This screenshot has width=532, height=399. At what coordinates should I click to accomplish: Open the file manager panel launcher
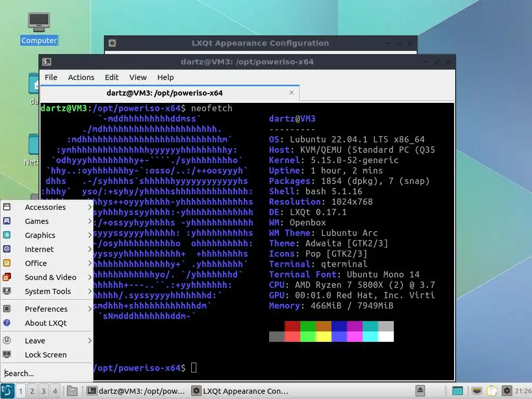(x=72, y=391)
